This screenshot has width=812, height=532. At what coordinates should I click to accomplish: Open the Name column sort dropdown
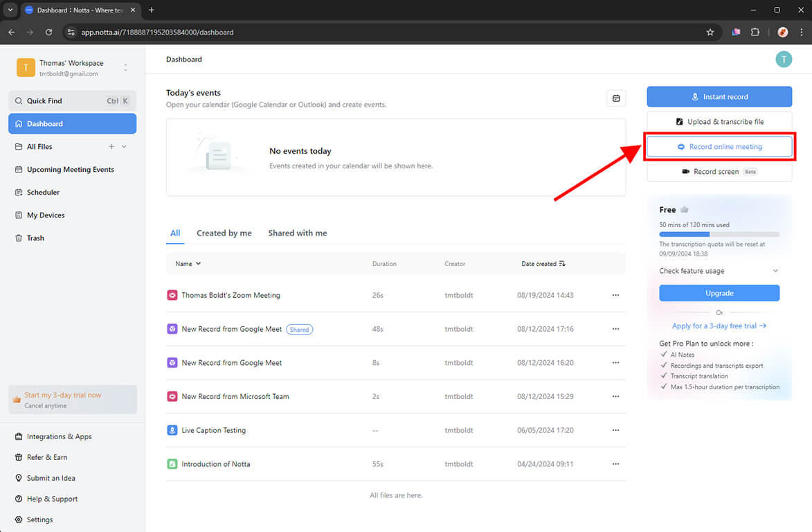[188, 264]
